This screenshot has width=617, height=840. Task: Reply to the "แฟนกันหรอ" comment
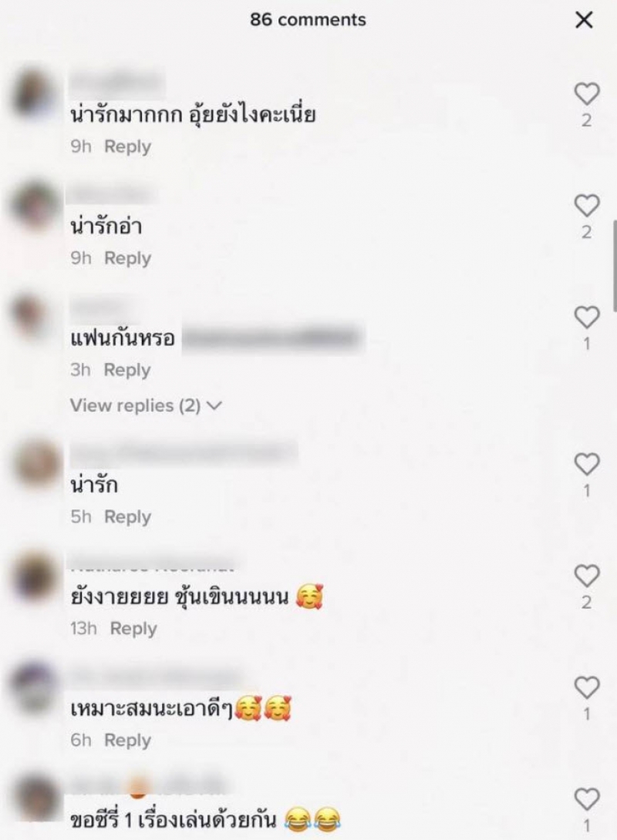127,370
